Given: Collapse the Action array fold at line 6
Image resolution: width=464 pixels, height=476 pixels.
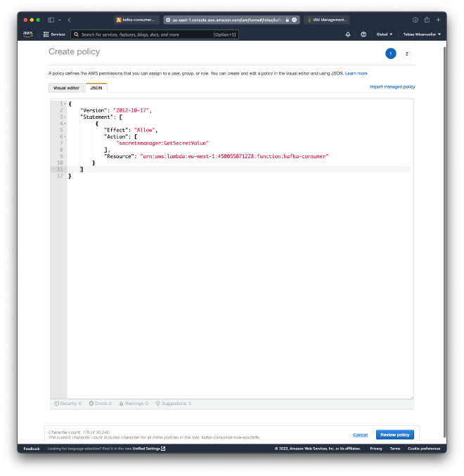Looking at the screenshot, I should coord(65,136).
